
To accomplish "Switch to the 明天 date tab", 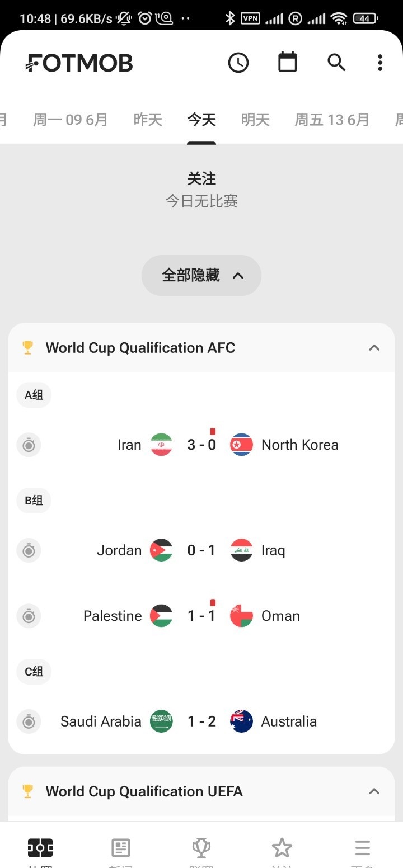I will click(x=255, y=120).
